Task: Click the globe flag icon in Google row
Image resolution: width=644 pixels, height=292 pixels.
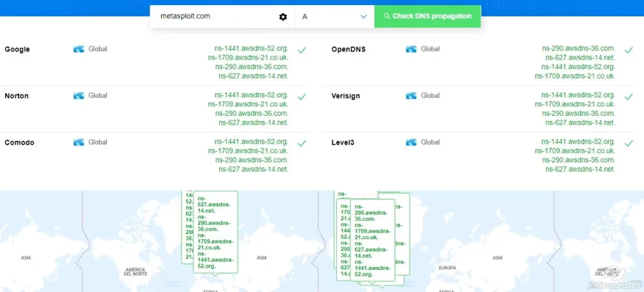Action: (79, 49)
